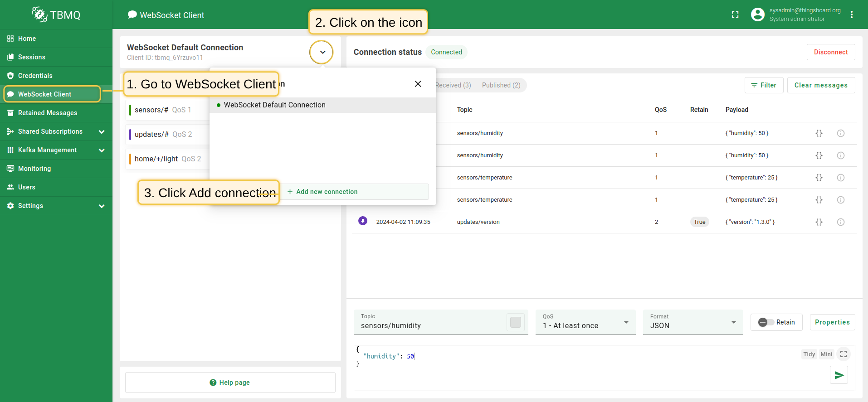868x402 pixels.
Task: Open the three-dot menu in header
Action: 852,15
